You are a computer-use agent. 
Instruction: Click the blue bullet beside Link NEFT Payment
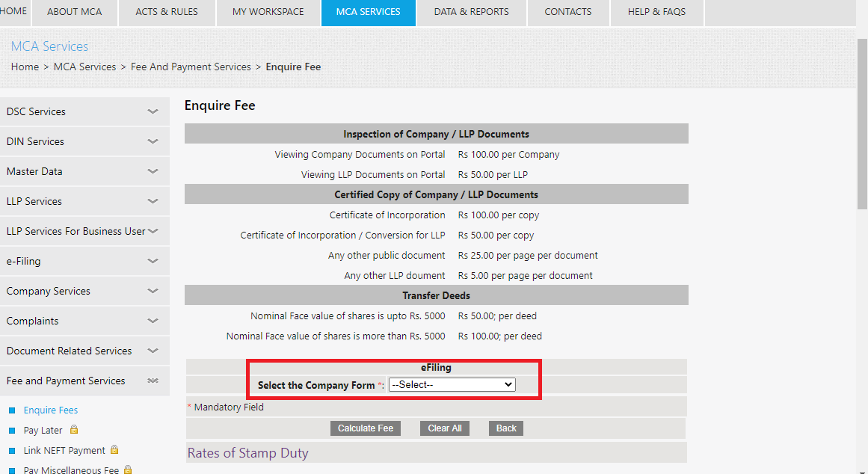pyautogui.click(x=13, y=451)
